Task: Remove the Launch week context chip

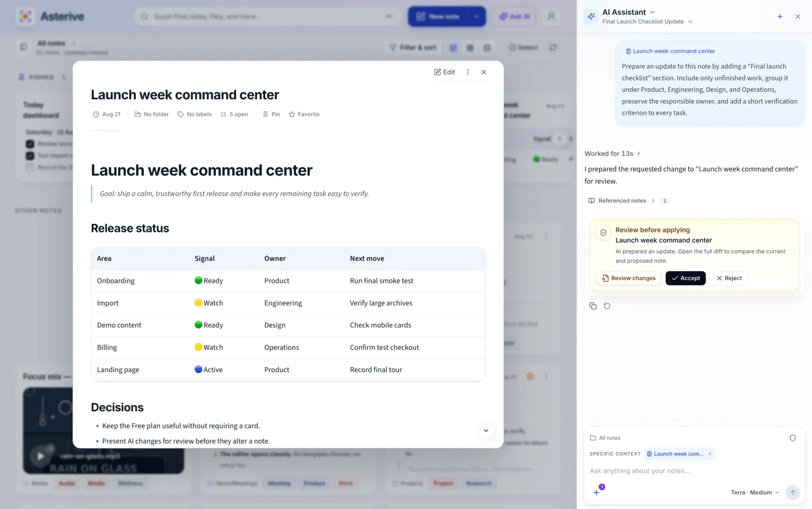Action: [710, 454]
